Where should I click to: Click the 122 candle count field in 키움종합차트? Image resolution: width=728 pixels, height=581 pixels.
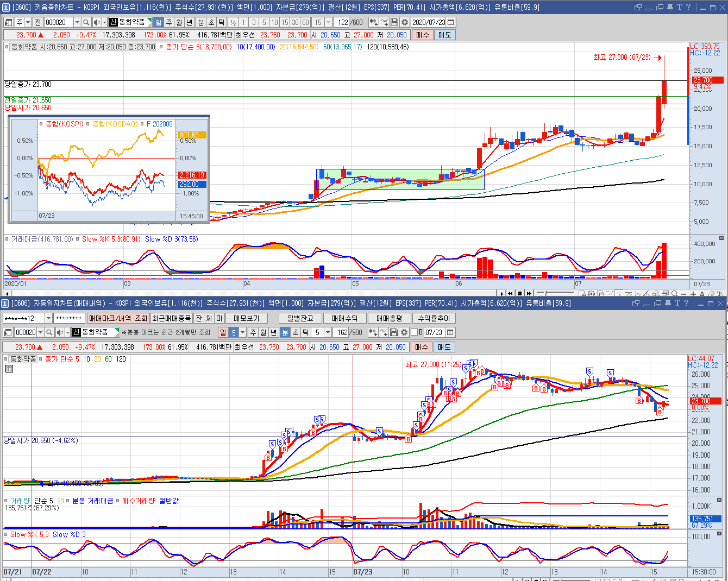pos(342,22)
